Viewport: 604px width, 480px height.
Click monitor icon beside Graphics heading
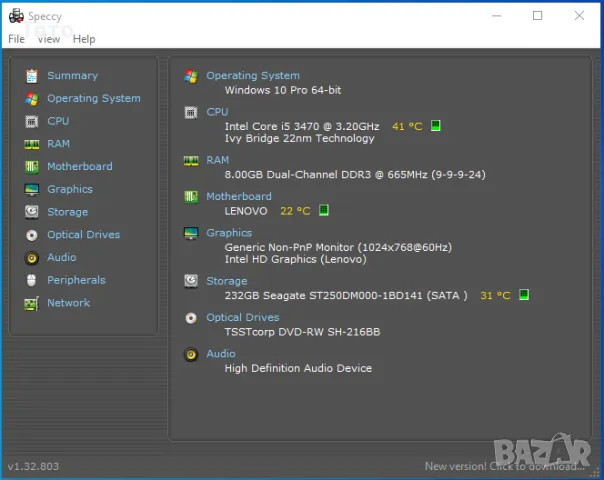[x=191, y=233]
